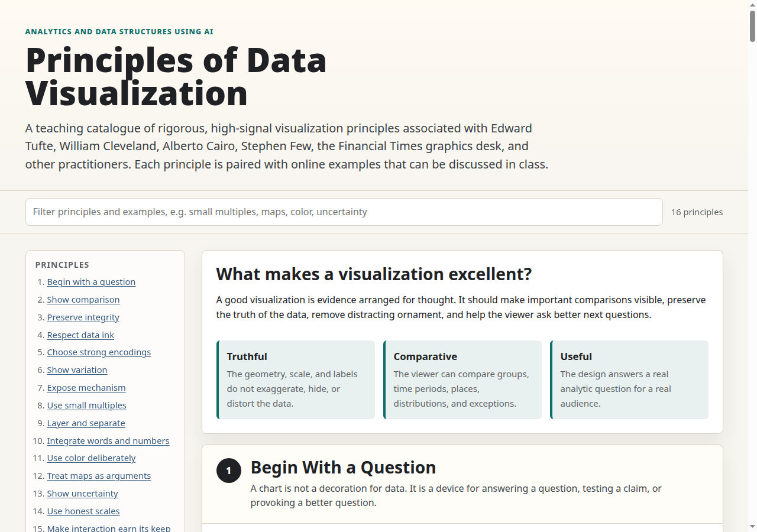The height and width of the screenshot is (532, 757).
Task: Go to 'Use small multiples' principle
Action: coord(87,406)
